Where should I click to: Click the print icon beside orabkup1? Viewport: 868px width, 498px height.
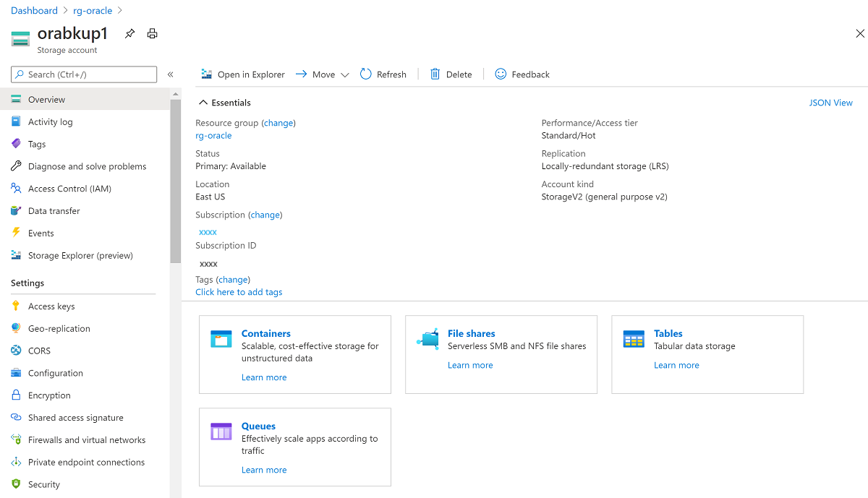pos(152,33)
